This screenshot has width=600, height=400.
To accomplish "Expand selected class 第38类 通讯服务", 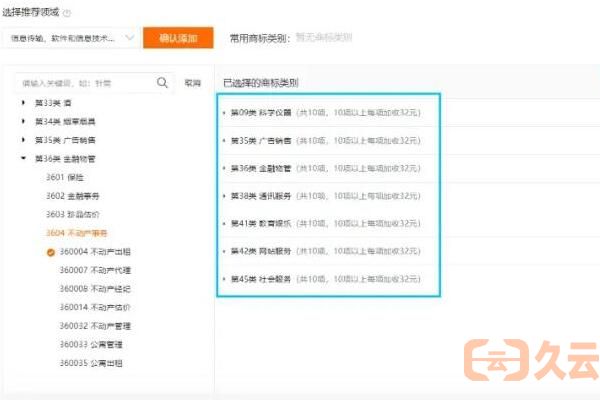I will 224,197.
